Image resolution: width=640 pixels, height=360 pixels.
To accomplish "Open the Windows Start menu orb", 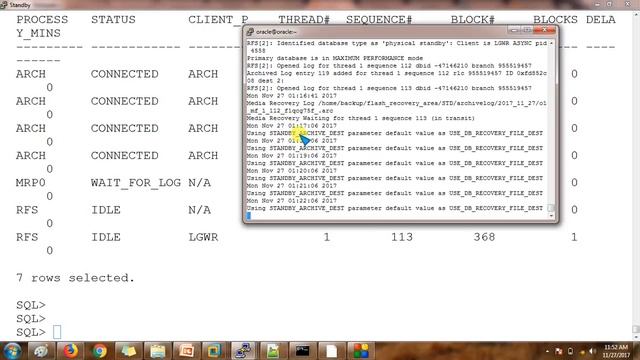I will (12, 351).
